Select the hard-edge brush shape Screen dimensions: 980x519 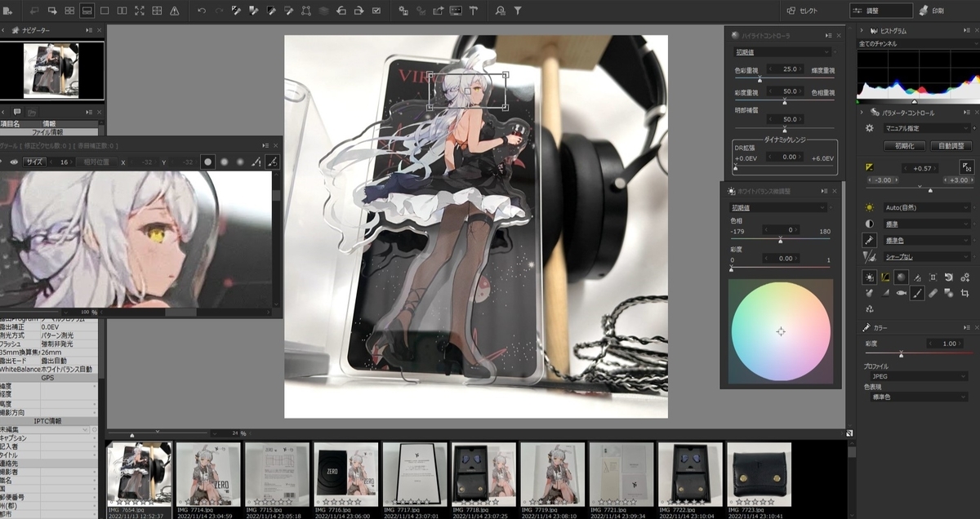click(x=208, y=162)
